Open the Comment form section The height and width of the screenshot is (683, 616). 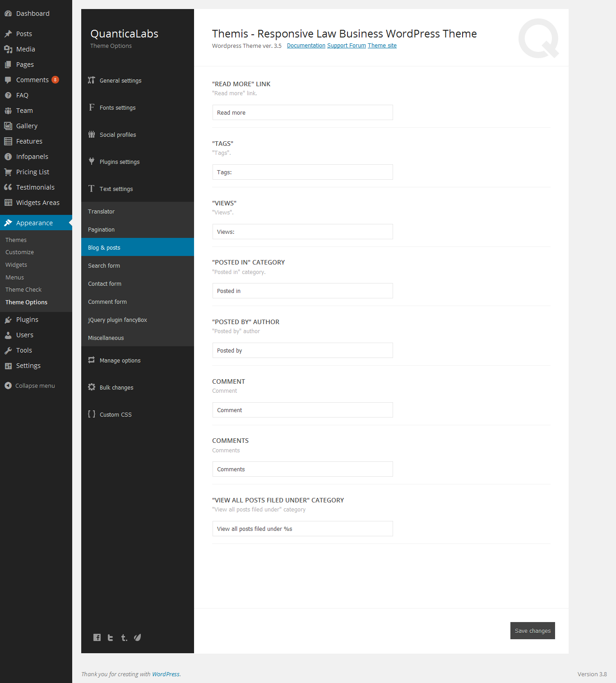[x=138, y=302]
